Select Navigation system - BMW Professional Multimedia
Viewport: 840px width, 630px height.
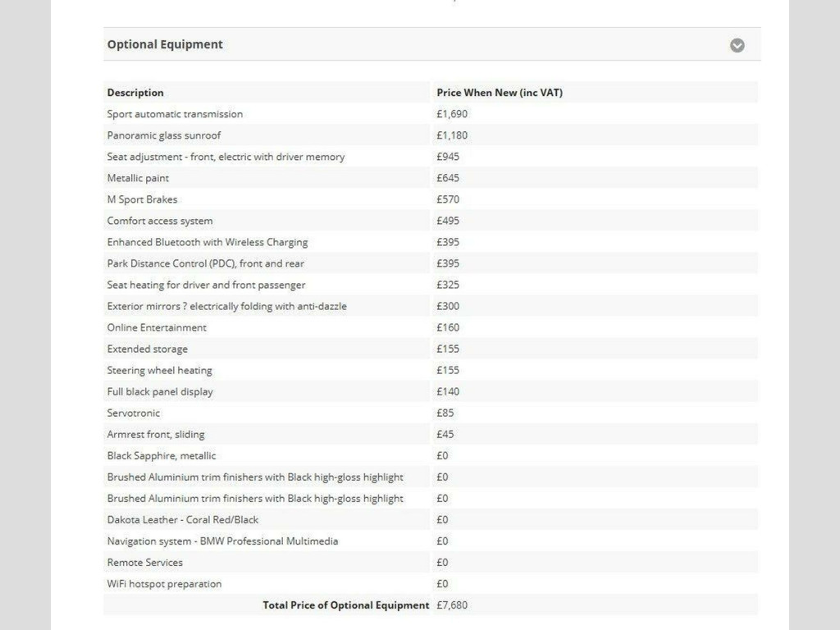(222, 541)
